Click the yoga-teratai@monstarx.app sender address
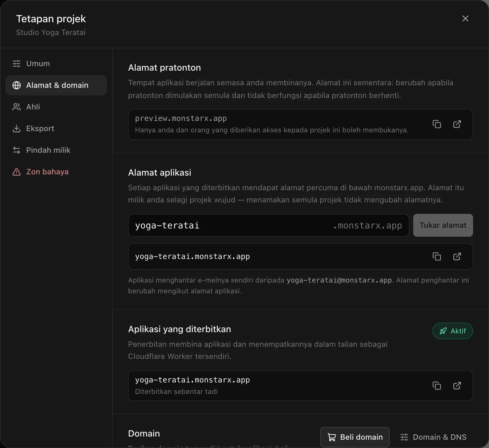The height and width of the screenshot is (448, 489). pyautogui.click(x=339, y=280)
